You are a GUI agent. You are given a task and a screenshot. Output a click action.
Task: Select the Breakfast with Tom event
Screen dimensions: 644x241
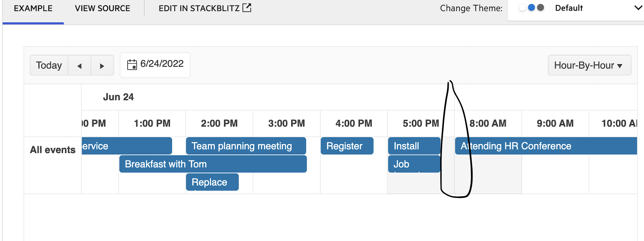(213, 164)
